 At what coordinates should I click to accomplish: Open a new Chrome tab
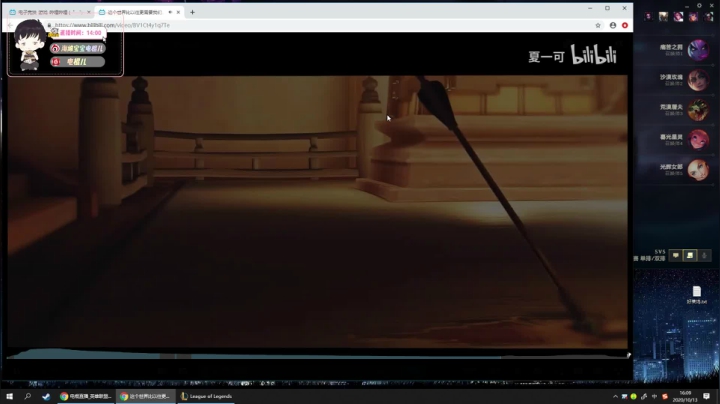point(192,12)
